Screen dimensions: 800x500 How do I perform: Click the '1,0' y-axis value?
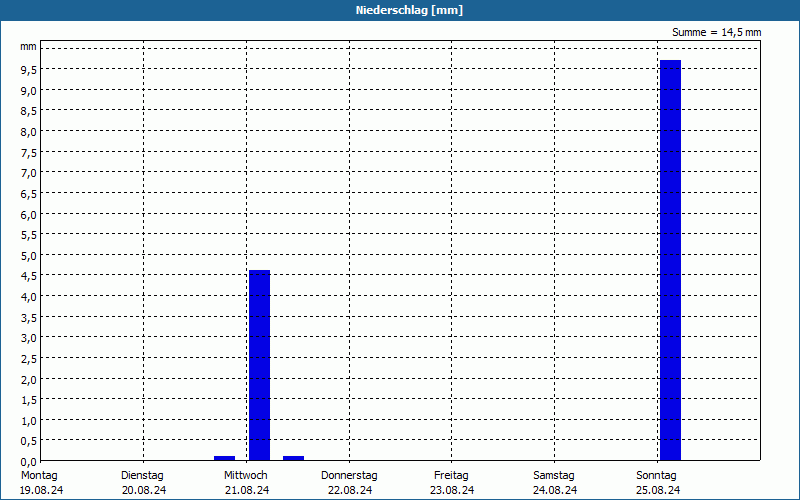click(x=29, y=421)
